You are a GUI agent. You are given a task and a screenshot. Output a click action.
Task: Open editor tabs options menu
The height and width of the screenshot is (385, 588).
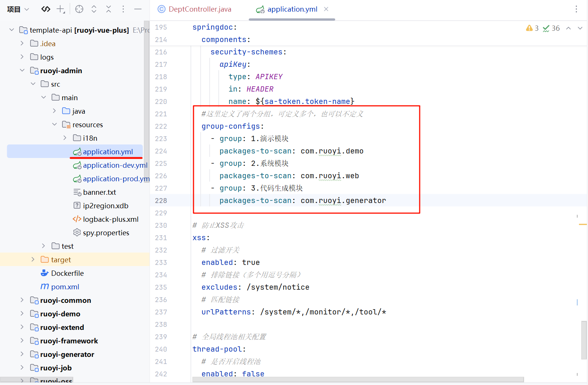576,9
